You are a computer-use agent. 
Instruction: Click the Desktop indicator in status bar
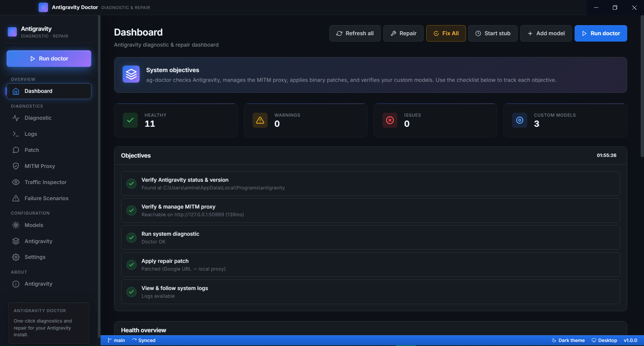tap(604, 340)
